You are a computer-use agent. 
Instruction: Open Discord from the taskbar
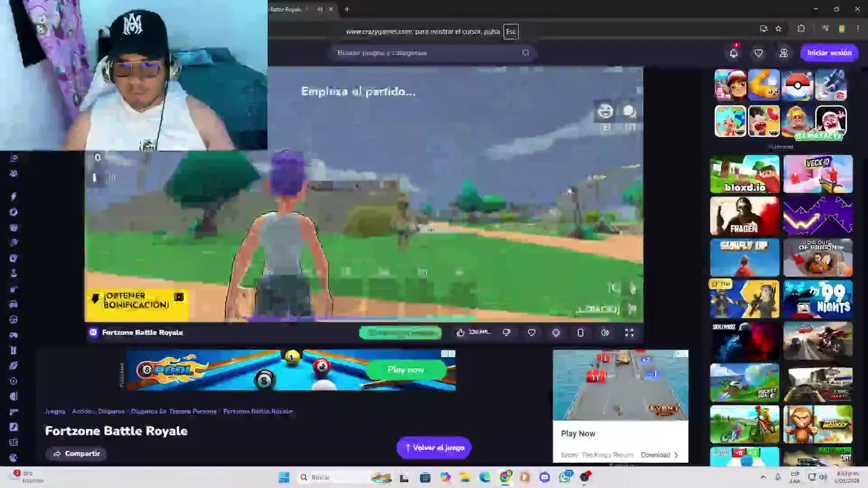[x=545, y=477]
